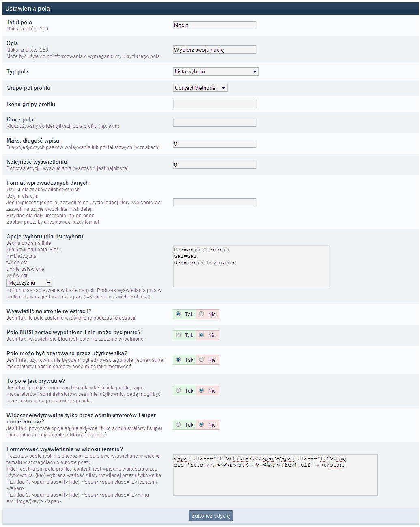Open the 'Mężczyzna' example dropdown
This screenshot has height=527, width=420.
click(29, 283)
